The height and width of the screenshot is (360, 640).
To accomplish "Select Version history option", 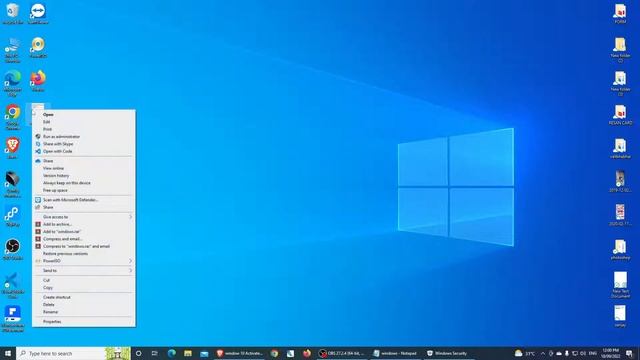I will [x=84, y=176].
